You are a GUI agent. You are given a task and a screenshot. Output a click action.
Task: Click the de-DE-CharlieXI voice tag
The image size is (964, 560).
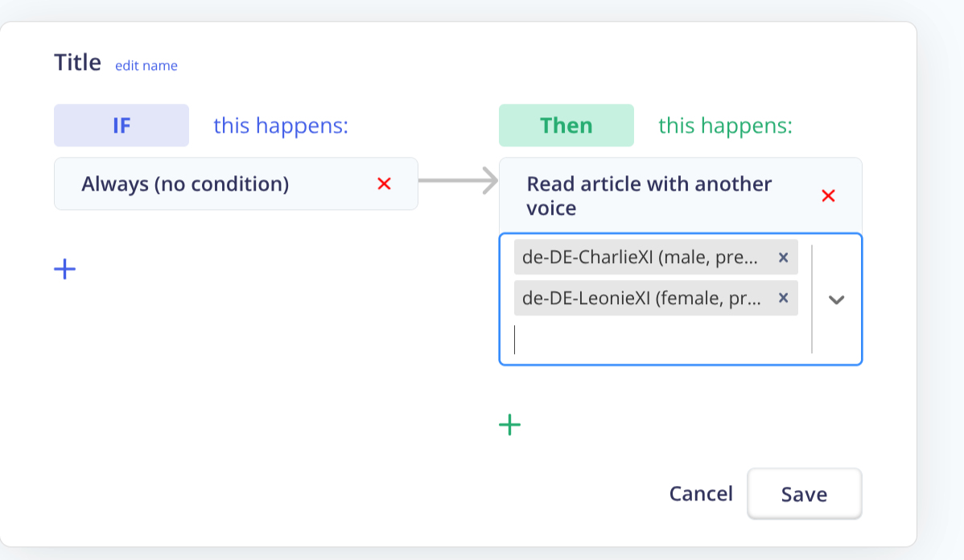[x=640, y=257]
